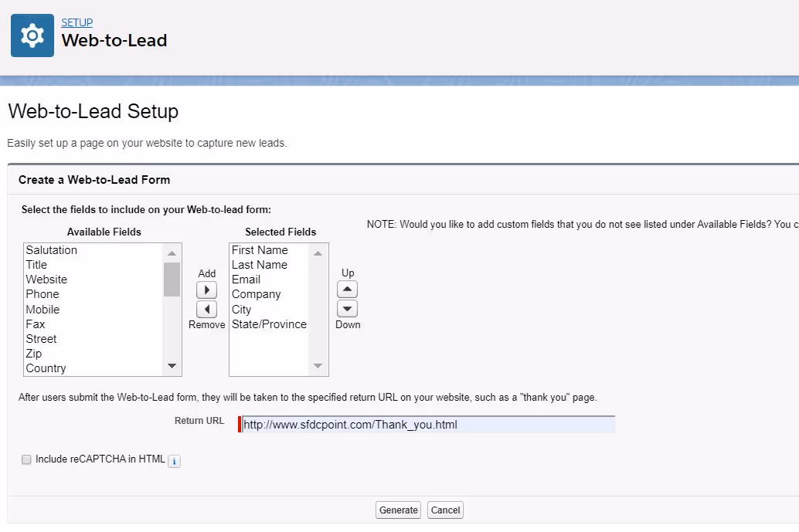The height and width of the screenshot is (532, 799).
Task: Select Email in Selected Fields
Action: [x=246, y=280]
